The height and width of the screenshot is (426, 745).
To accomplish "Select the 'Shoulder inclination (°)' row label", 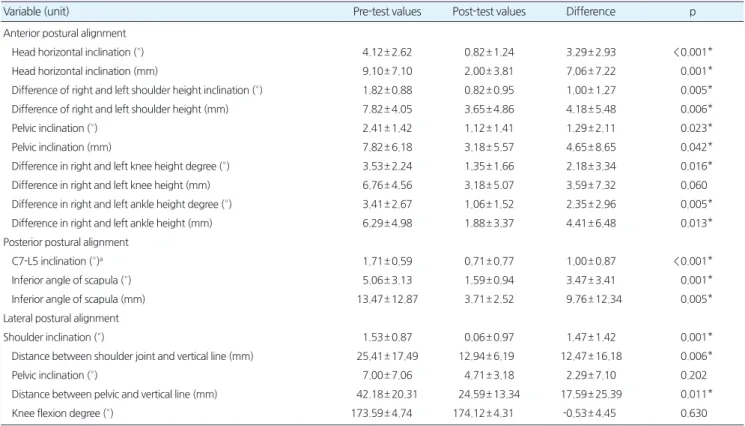I will coord(54,337).
